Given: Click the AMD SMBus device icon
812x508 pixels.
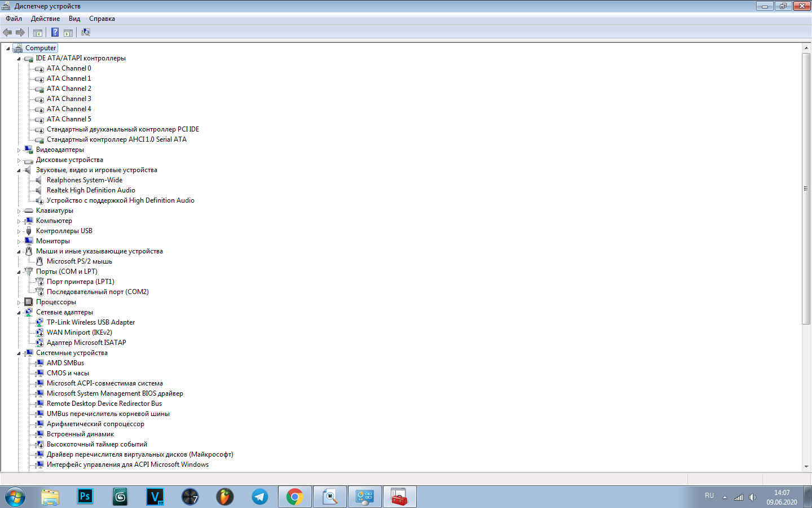Looking at the screenshot, I should (39, 363).
